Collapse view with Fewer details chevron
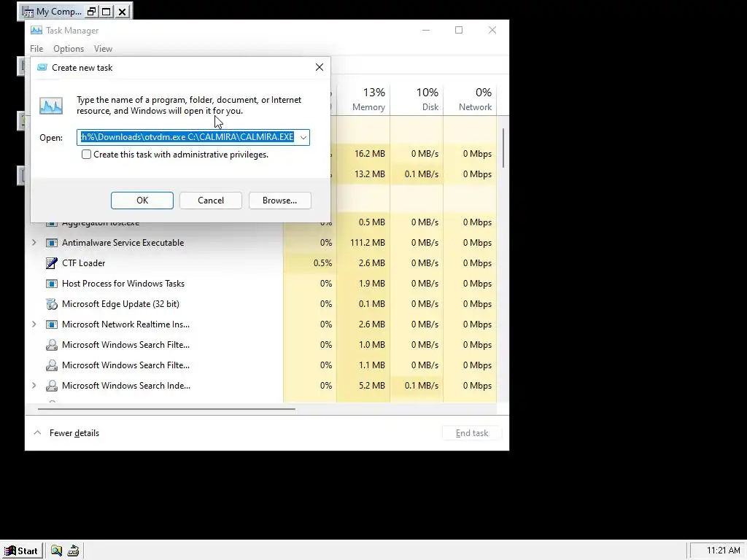This screenshot has width=747, height=560. click(37, 433)
